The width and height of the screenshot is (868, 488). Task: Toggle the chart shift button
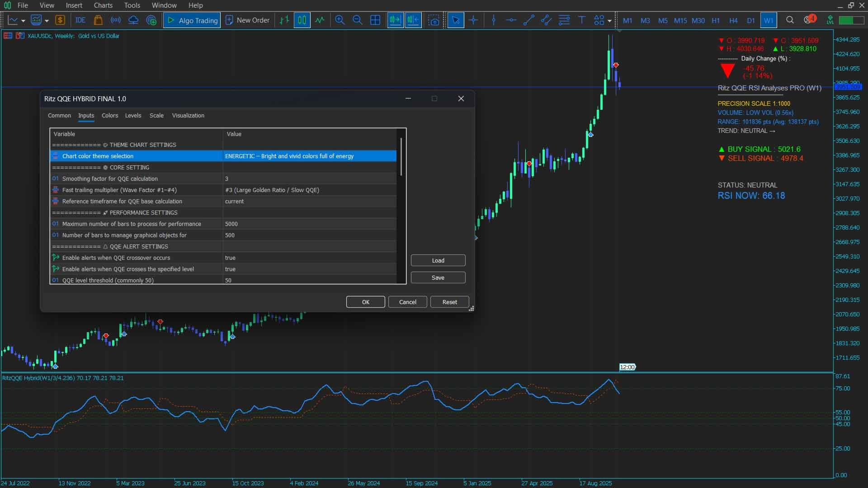click(413, 20)
